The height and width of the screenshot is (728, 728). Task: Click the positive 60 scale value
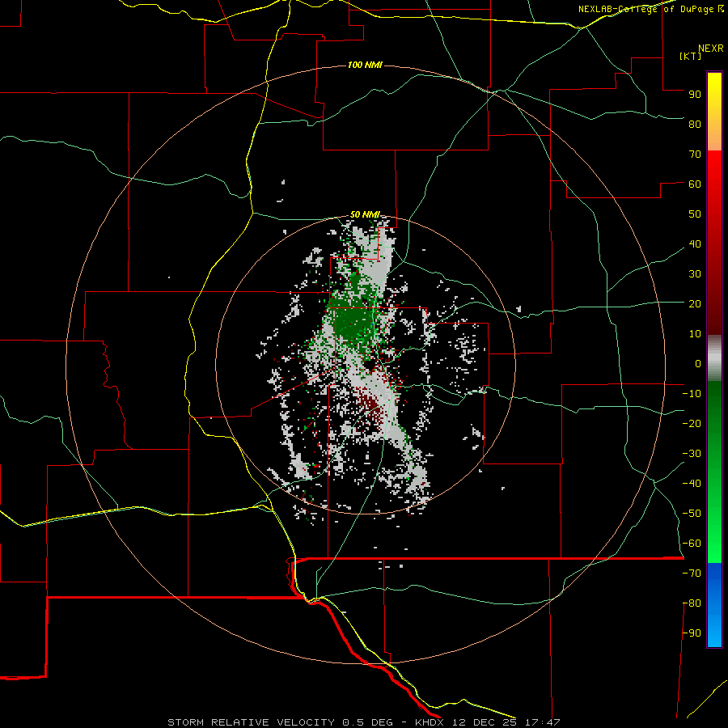coord(695,184)
